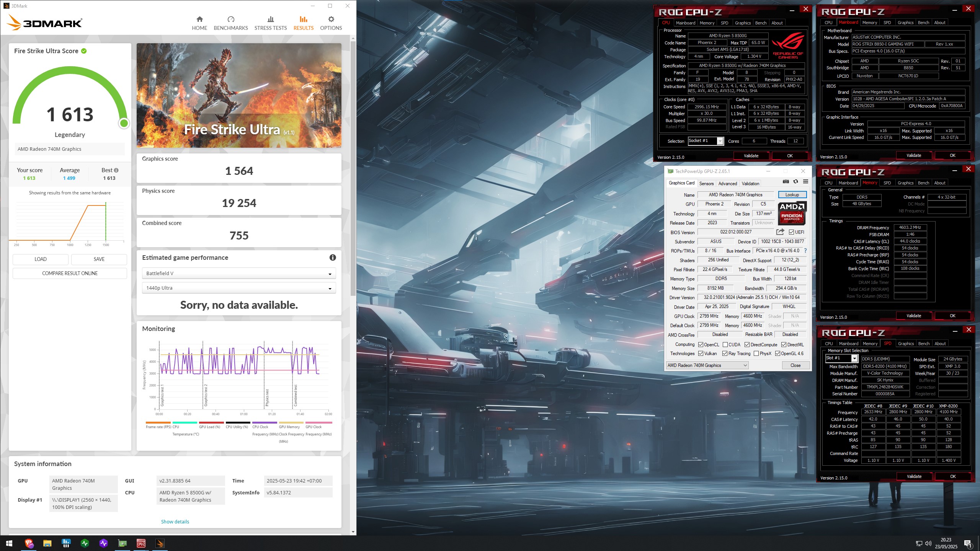Toggle the OpenCL checkbox in GPU-Z
The width and height of the screenshot is (980, 551).
click(x=701, y=345)
